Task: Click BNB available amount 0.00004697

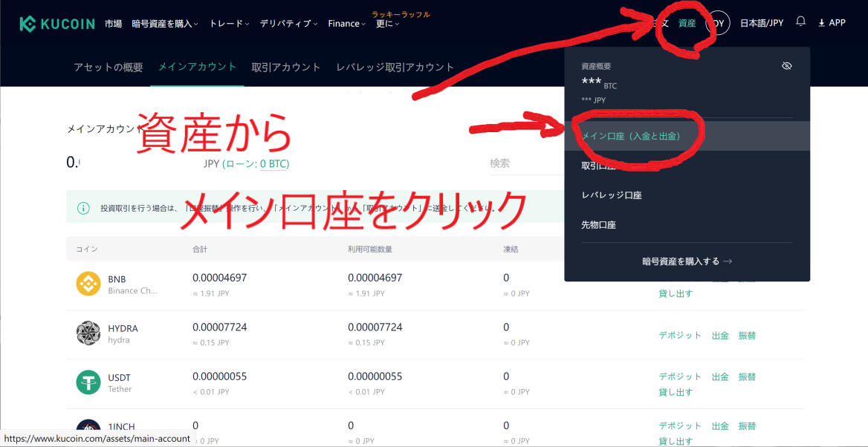Action: click(x=375, y=278)
